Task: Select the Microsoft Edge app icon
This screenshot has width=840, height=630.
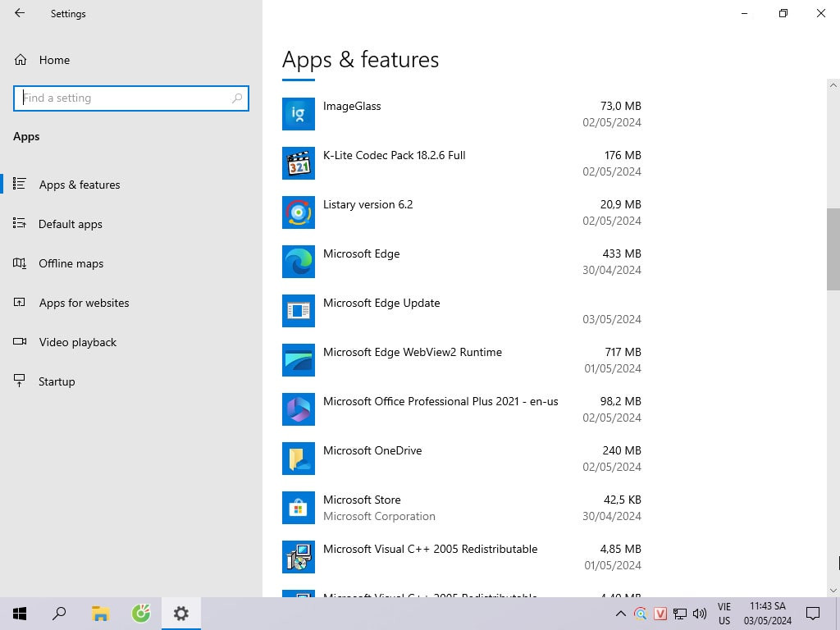Action: [x=299, y=262]
